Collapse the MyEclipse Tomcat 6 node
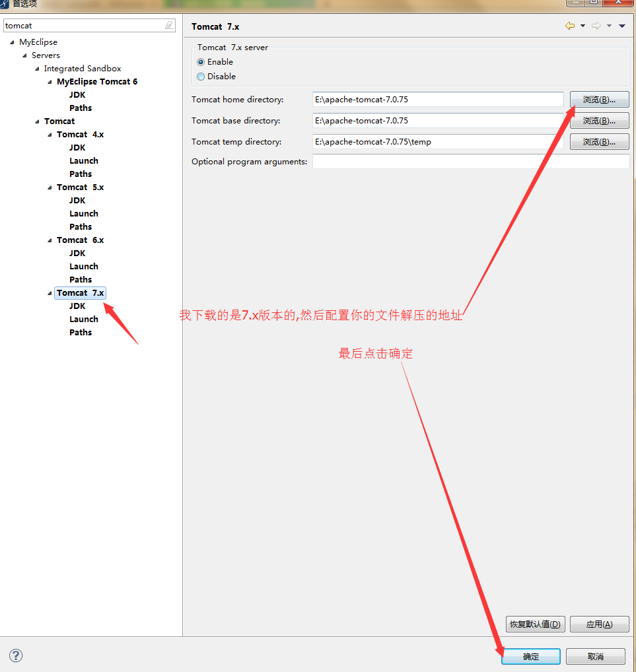This screenshot has height=672, width=636. 50,82
